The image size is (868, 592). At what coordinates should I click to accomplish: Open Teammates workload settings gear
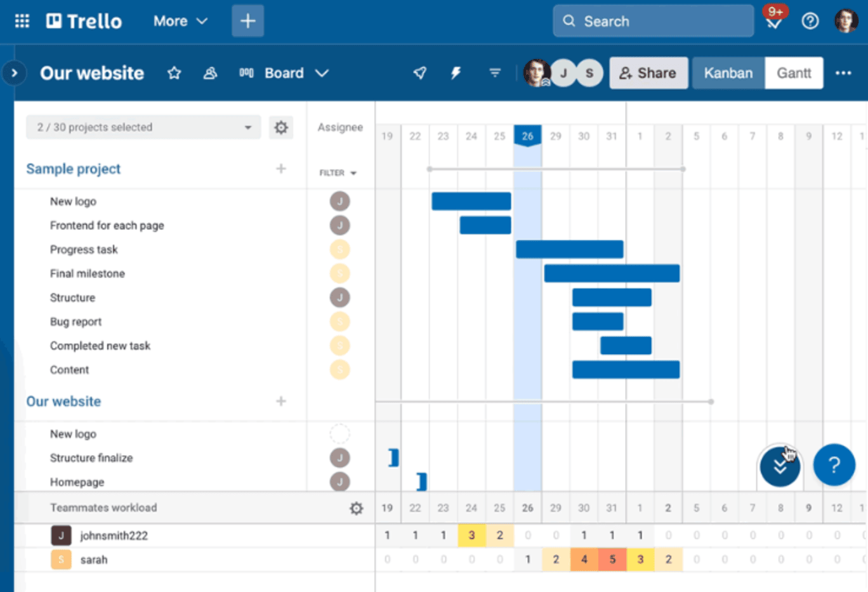coord(357,508)
